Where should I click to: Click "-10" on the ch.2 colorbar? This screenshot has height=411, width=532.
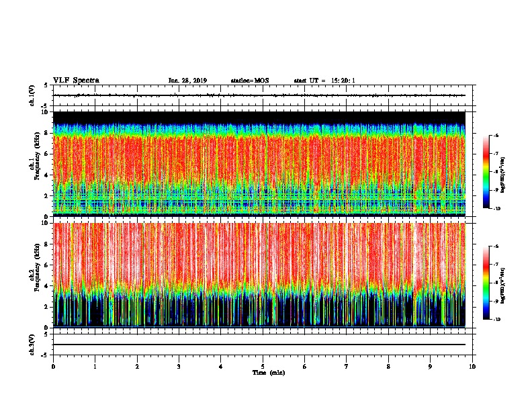496,320
